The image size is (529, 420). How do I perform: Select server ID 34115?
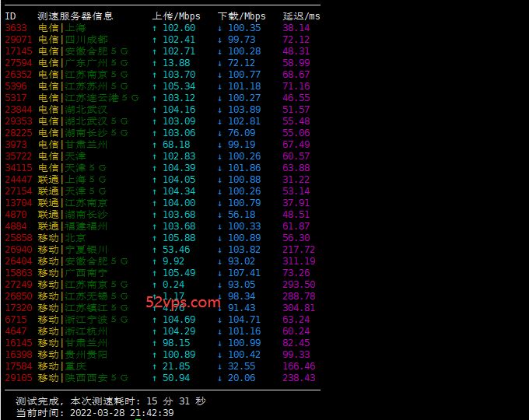coord(19,168)
